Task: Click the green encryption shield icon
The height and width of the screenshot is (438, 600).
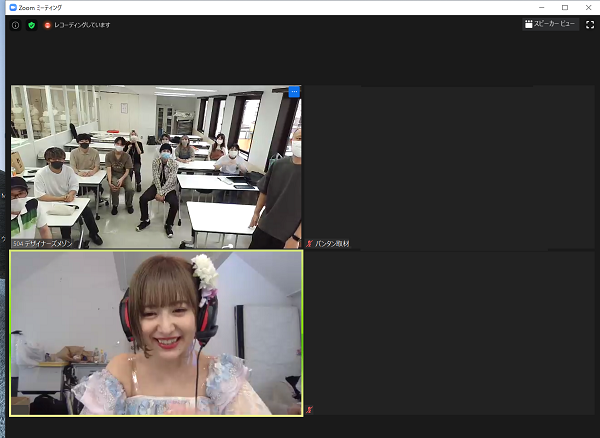Action: (x=31, y=25)
